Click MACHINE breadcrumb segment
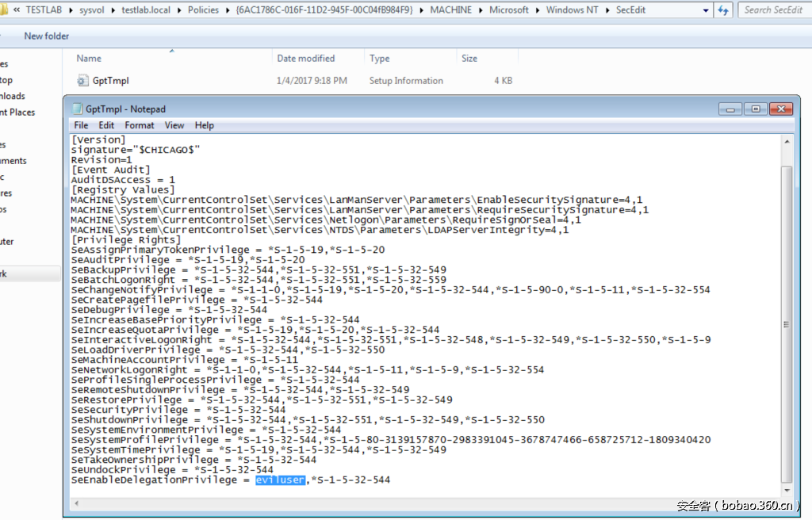The width and height of the screenshot is (812, 520). [451, 10]
